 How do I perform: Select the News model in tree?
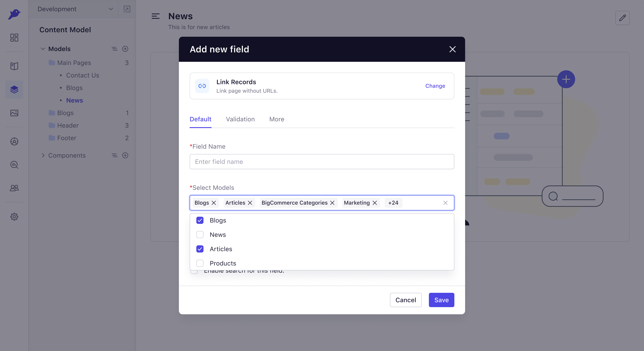[74, 100]
